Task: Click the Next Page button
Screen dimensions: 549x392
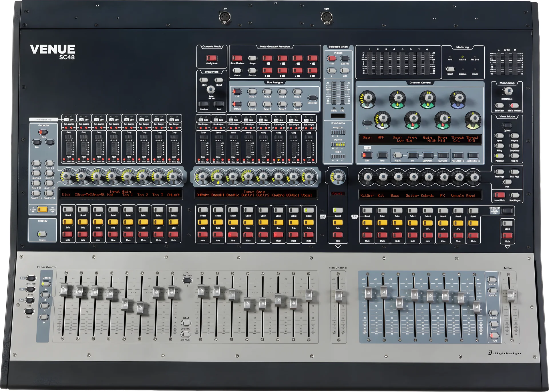Action: tap(514, 172)
